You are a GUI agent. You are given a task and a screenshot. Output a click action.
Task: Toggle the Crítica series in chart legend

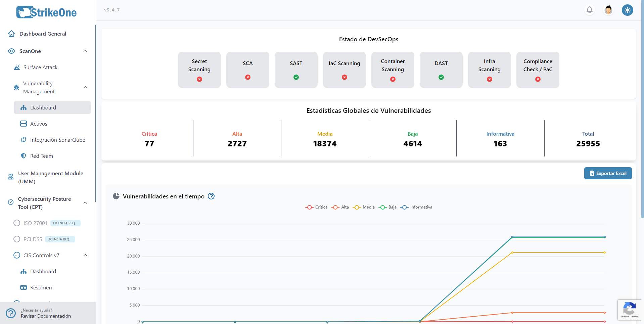pyautogui.click(x=316, y=207)
